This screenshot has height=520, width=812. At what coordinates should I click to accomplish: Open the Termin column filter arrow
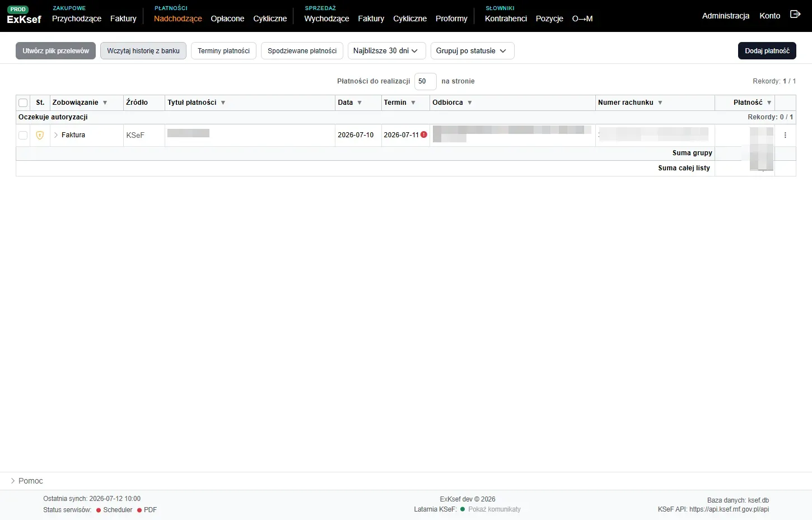coord(413,103)
